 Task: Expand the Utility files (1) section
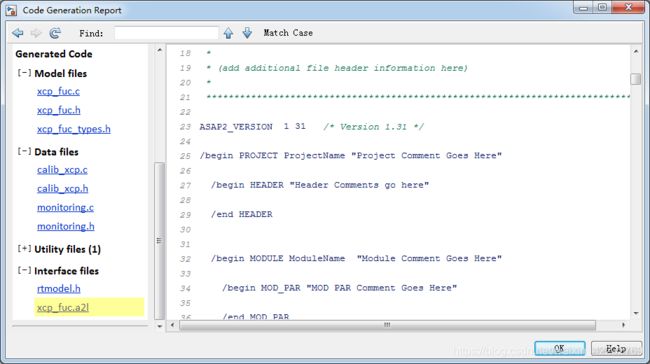24,249
